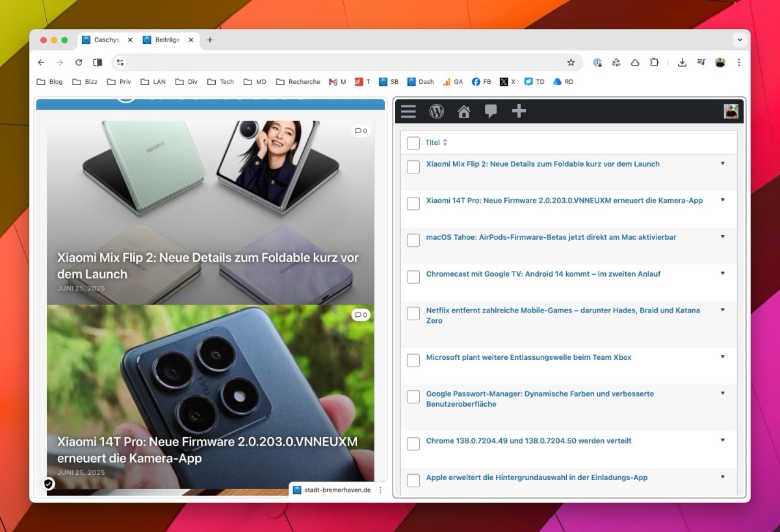The width and height of the screenshot is (780, 532).
Task: Reload the page with the refresh icon
Action: point(79,62)
